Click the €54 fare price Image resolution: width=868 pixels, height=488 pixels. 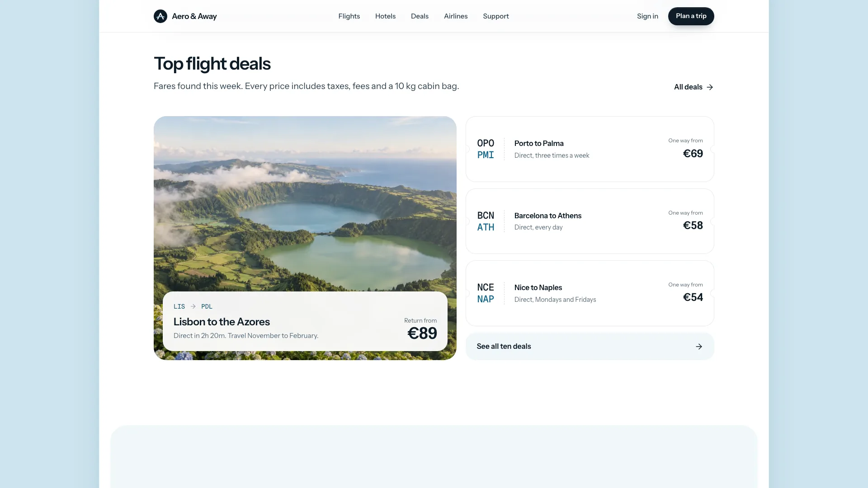coord(693,297)
